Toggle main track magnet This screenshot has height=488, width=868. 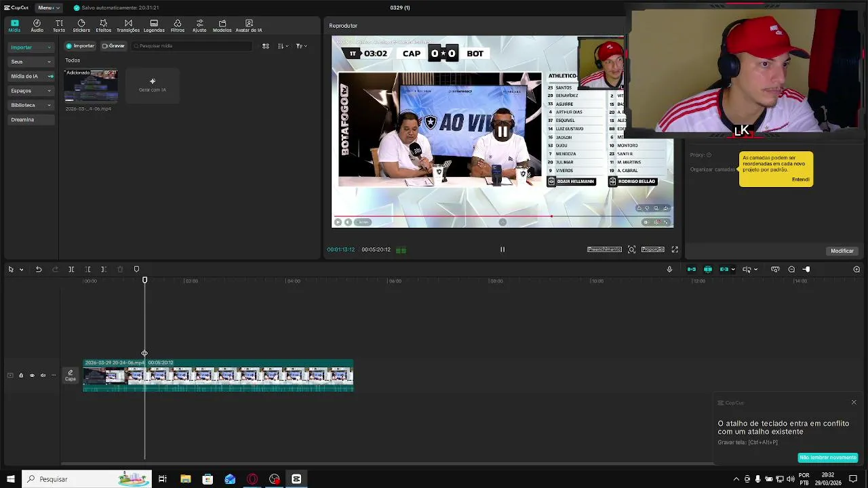(x=692, y=270)
